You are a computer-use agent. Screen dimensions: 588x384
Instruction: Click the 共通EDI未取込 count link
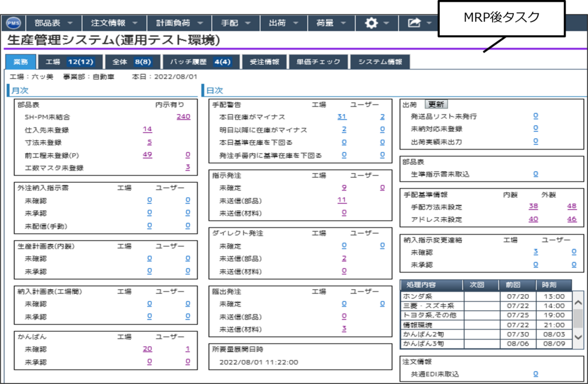(x=536, y=374)
